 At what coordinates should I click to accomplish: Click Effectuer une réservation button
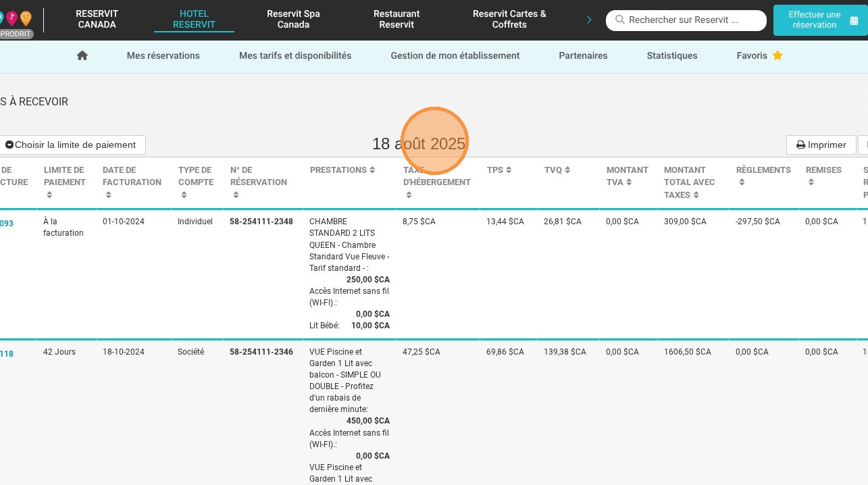tap(821, 20)
